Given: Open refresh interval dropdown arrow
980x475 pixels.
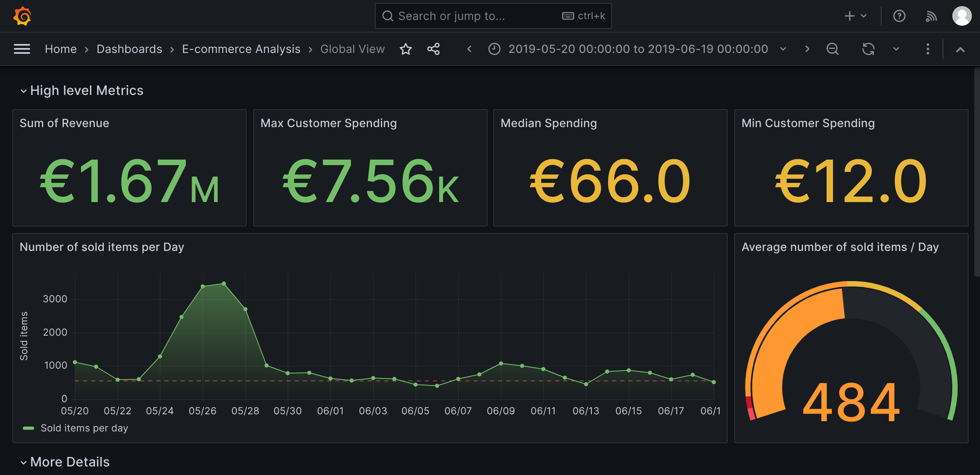Looking at the screenshot, I should (896, 49).
